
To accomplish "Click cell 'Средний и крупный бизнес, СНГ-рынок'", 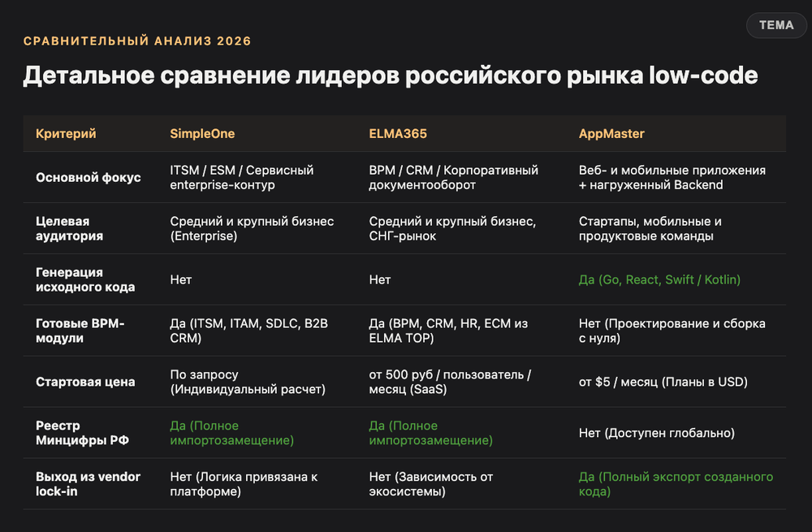I will pyautogui.click(x=452, y=228).
